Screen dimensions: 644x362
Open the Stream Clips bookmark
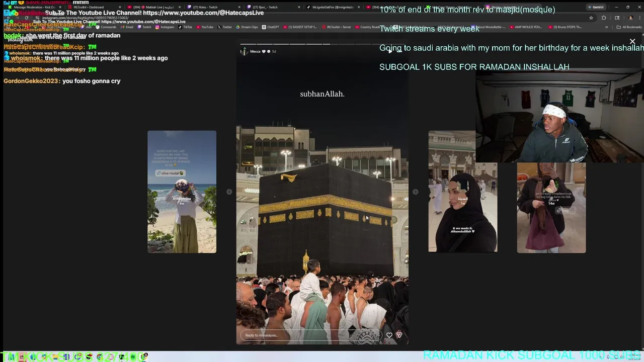pyautogui.click(x=247, y=27)
